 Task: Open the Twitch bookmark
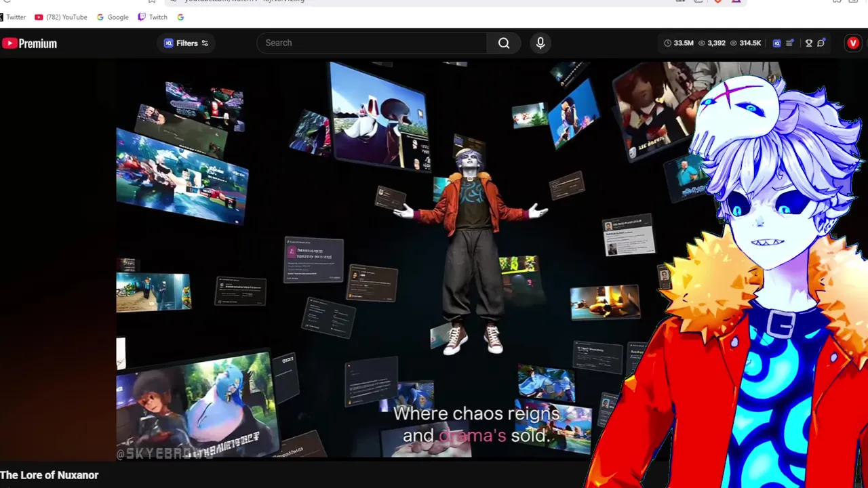(153, 17)
